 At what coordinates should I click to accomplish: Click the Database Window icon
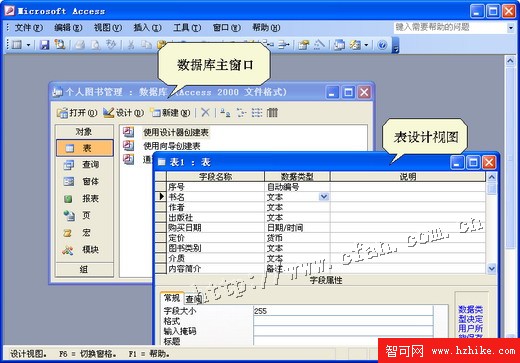coord(339,45)
